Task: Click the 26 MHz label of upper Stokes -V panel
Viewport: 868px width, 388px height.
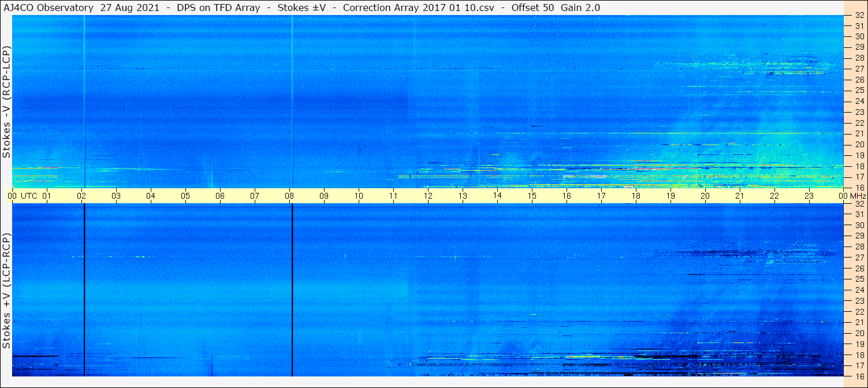Action: click(859, 79)
